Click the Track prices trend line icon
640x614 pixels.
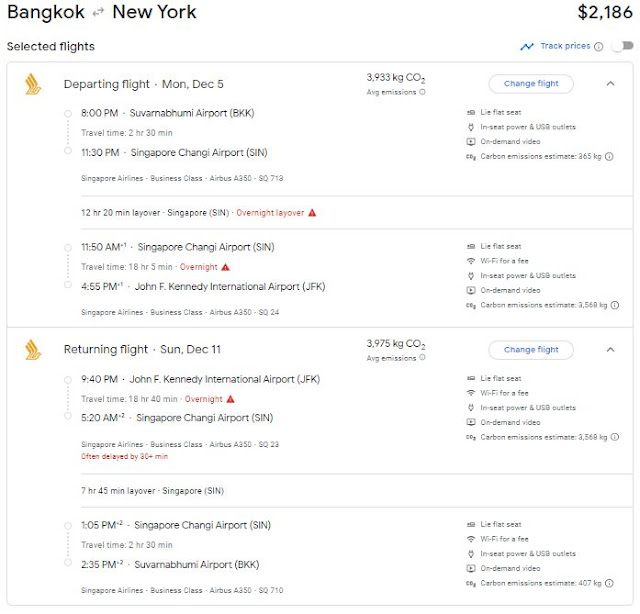click(x=527, y=47)
